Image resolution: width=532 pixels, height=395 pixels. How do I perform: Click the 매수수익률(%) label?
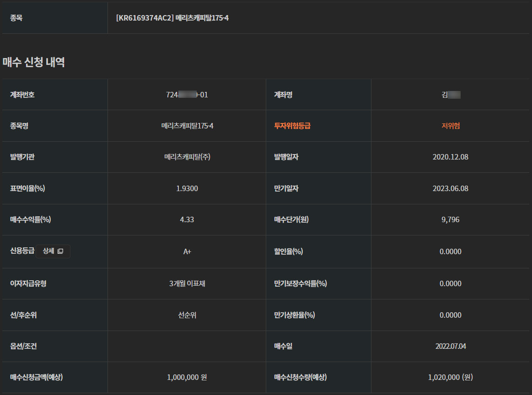pyautogui.click(x=31, y=220)
